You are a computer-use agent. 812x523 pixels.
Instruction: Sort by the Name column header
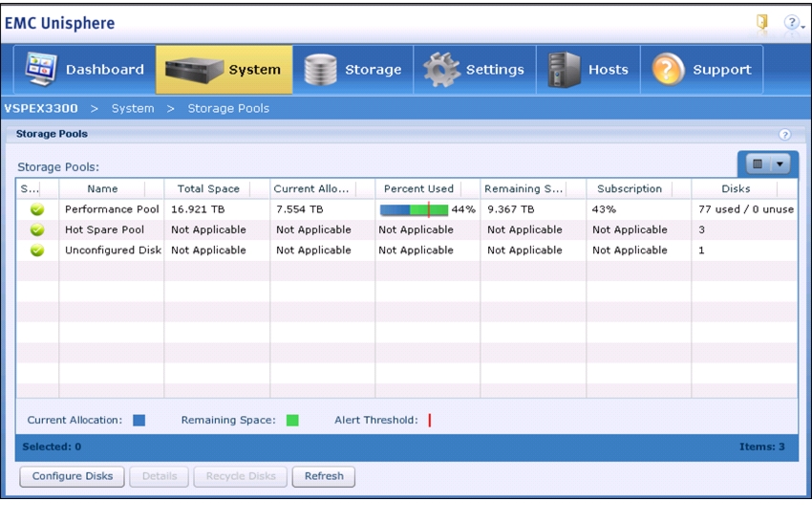pyautogui.click(x=102, y=188)
